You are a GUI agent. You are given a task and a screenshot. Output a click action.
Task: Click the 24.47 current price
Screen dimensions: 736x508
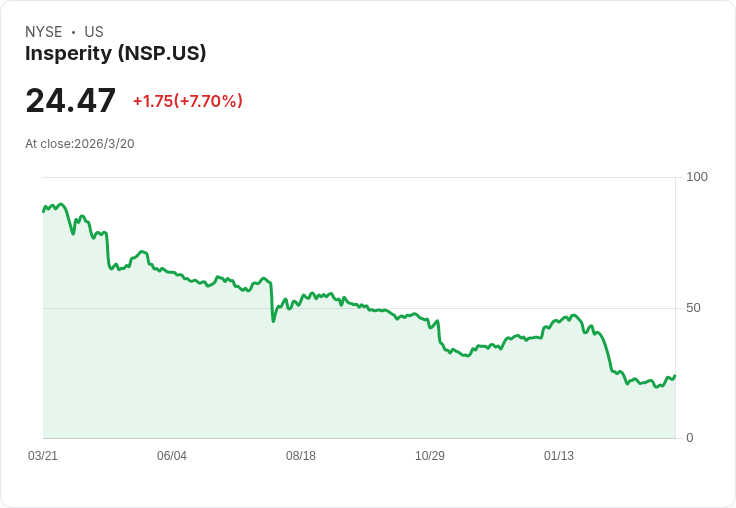70,101
